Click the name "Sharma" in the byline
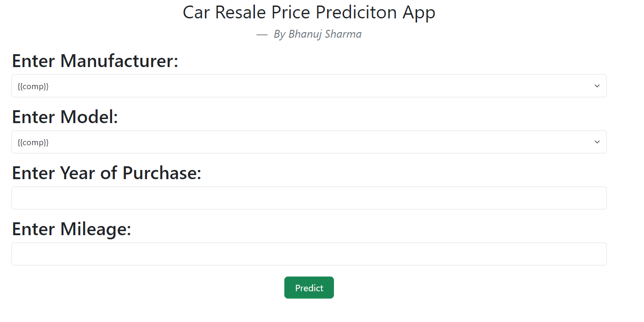644x322 pixels. pyautogui.click(x=344, y=34)
